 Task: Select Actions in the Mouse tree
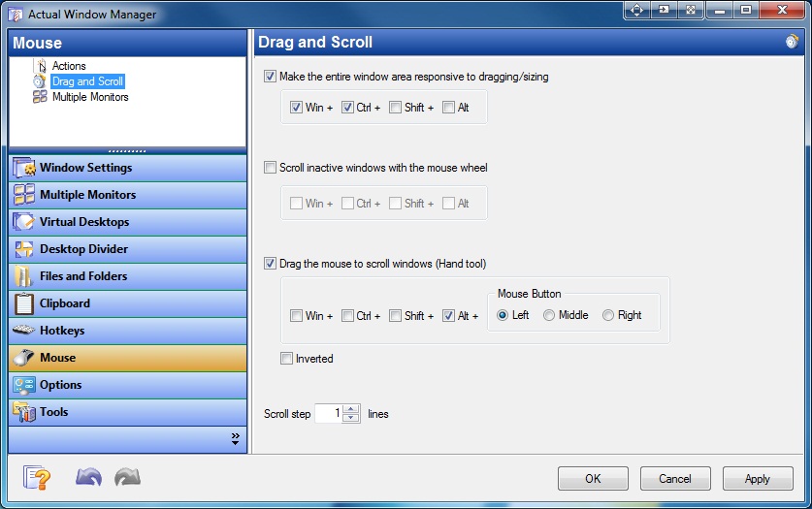[69, 66]
